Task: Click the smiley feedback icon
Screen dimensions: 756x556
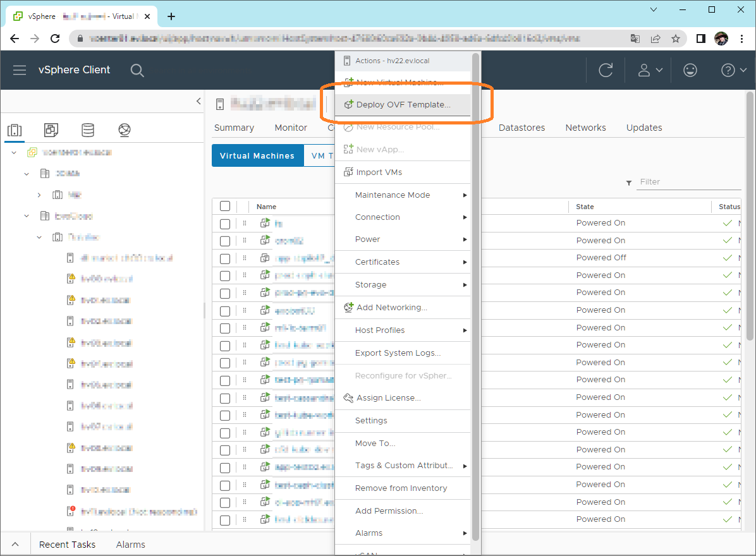Action: coord(690,70)
